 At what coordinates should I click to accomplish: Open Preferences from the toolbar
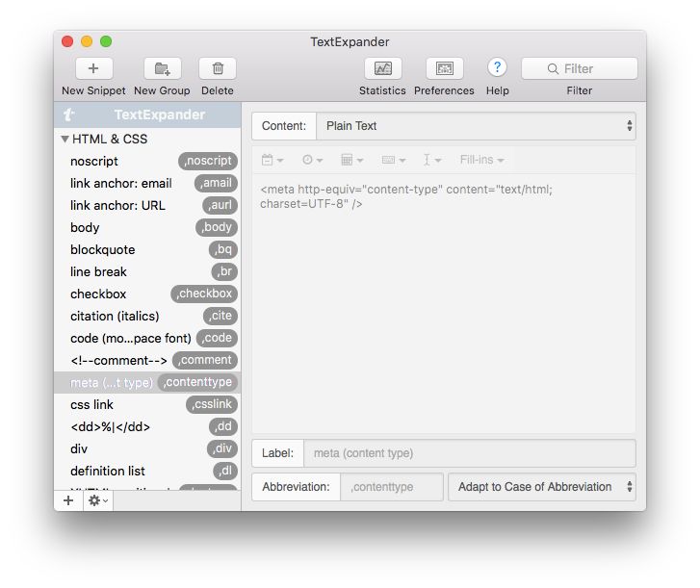(444, 68)
